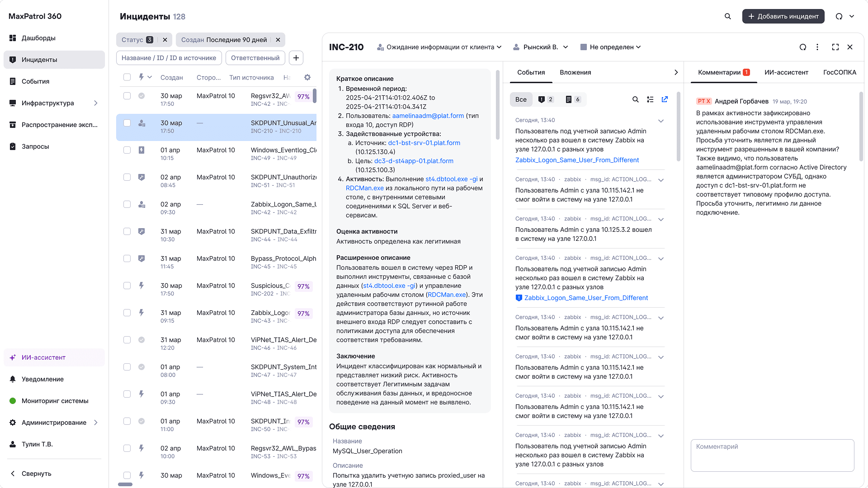The width and height of the screenshot is (868, 488).
Task: Open the ГосСОПКА tab
Action: 839,72
